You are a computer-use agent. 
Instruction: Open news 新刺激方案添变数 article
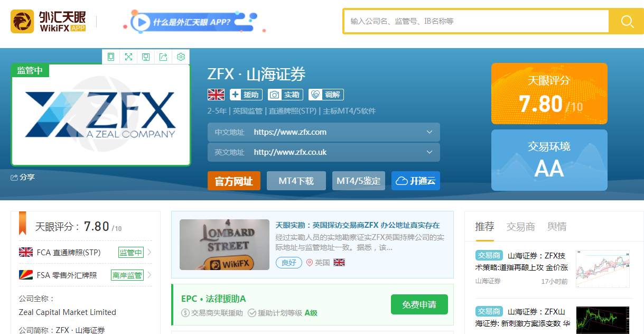point(522,317)
